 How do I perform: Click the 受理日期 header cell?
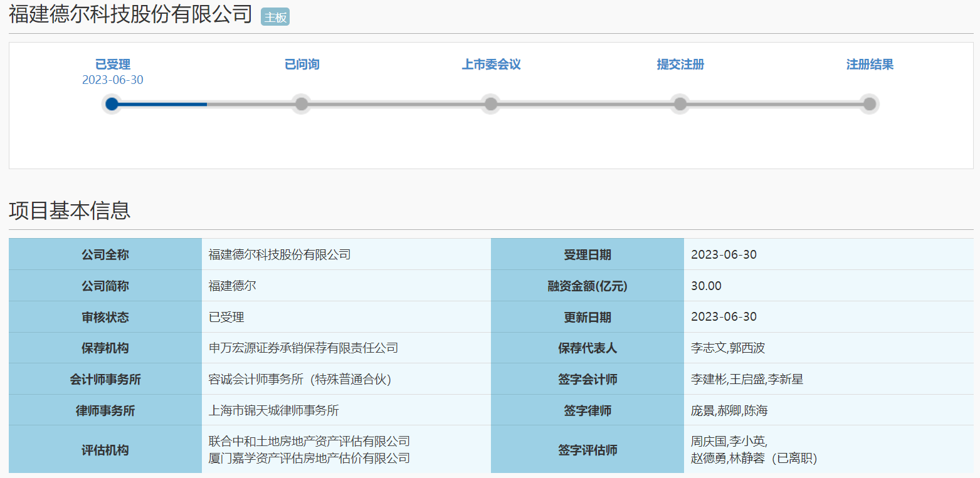pyautogui.click(x=587, y=254)
